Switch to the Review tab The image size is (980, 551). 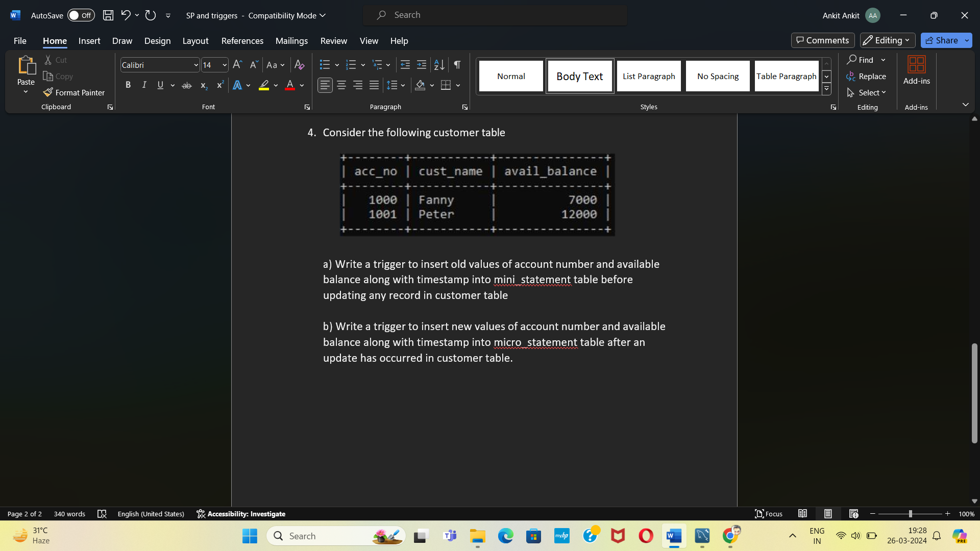point(334,41)
